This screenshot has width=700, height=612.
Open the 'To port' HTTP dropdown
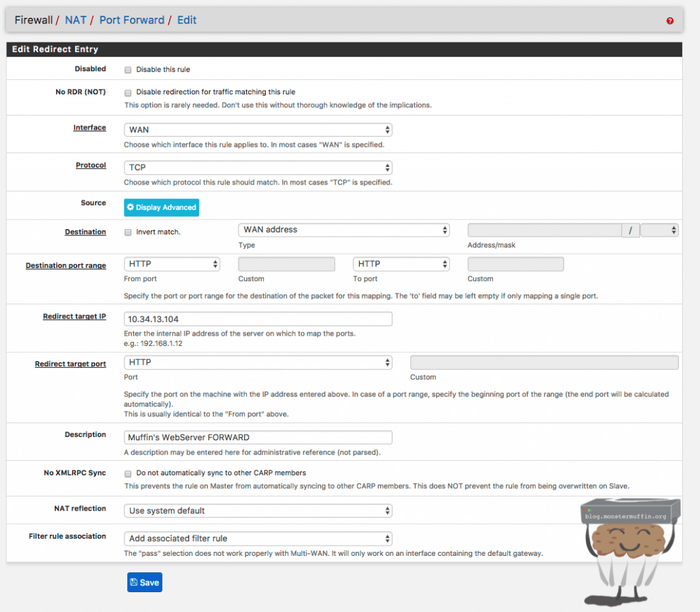point(401,264)
